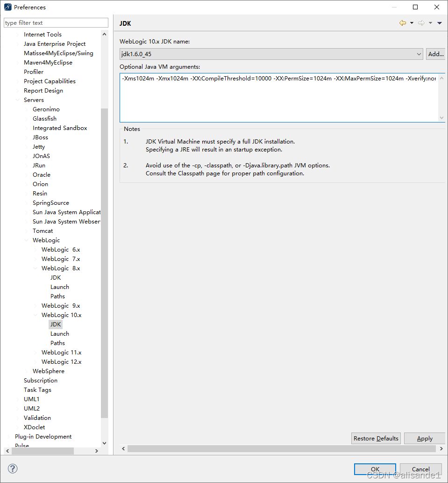Click the Add... button
Screen dimensions: 448x483
coord(435,54)
